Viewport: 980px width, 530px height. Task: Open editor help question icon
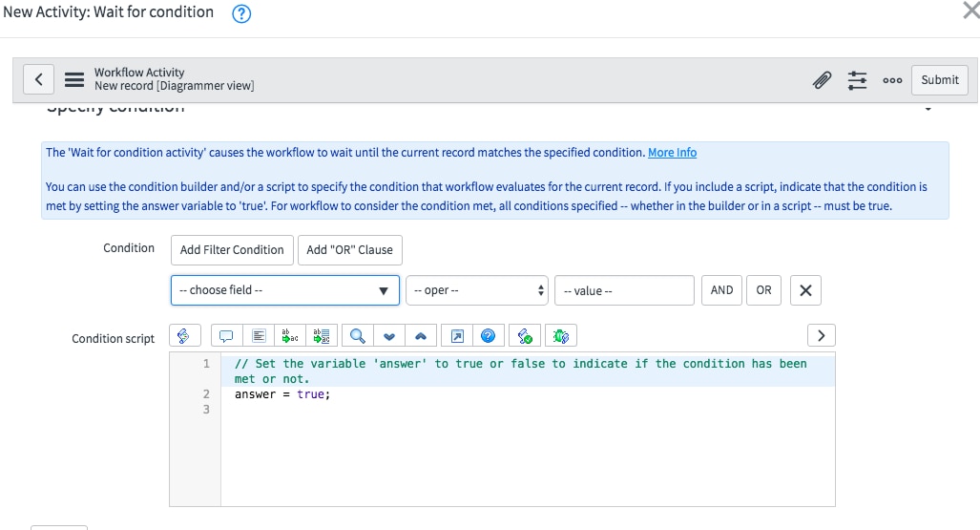click(x=489, y=336)
